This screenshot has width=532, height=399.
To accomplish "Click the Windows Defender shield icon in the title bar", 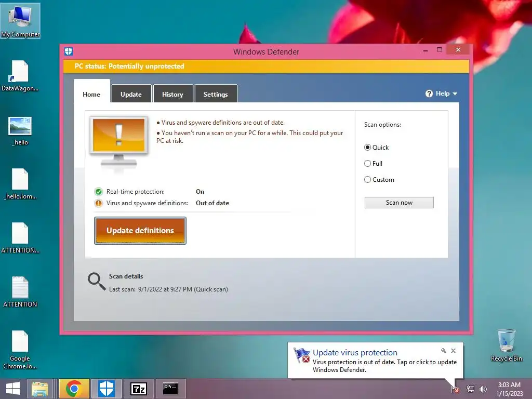I will [x=69, y=51].
